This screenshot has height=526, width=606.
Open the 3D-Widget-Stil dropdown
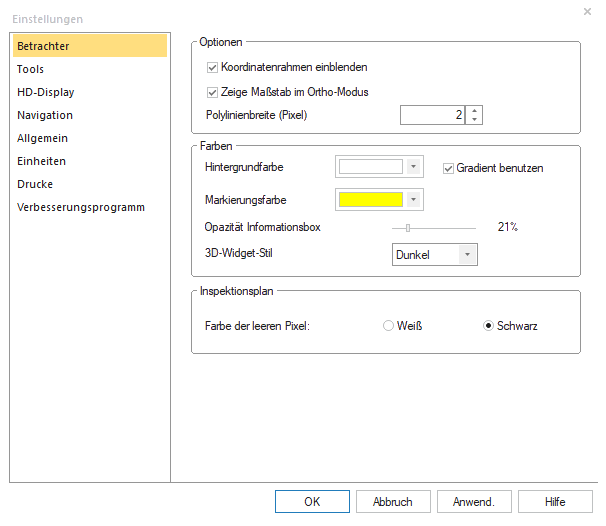466,255
